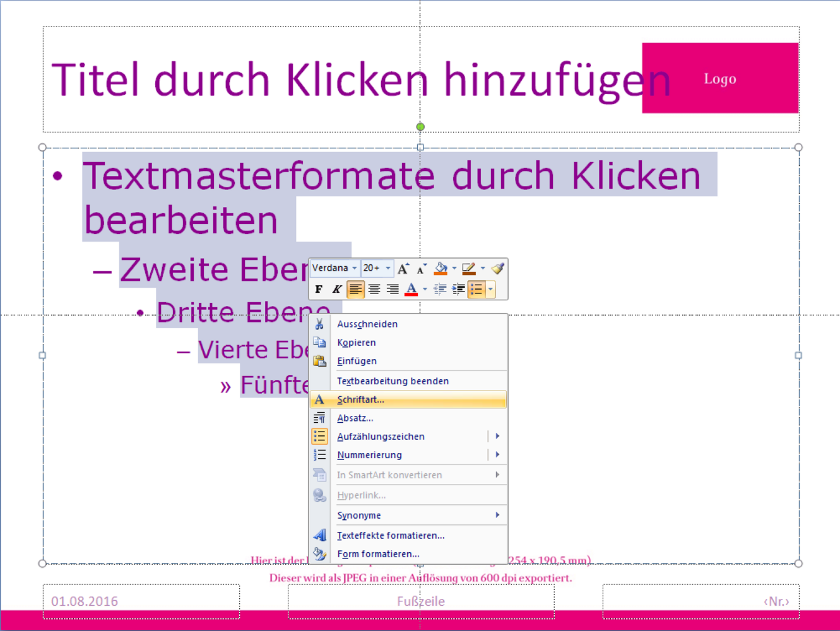The height and width of the screenshot is (631, 840).
Task: Click the shape outline pencil icon
Action: pos(468,269)
